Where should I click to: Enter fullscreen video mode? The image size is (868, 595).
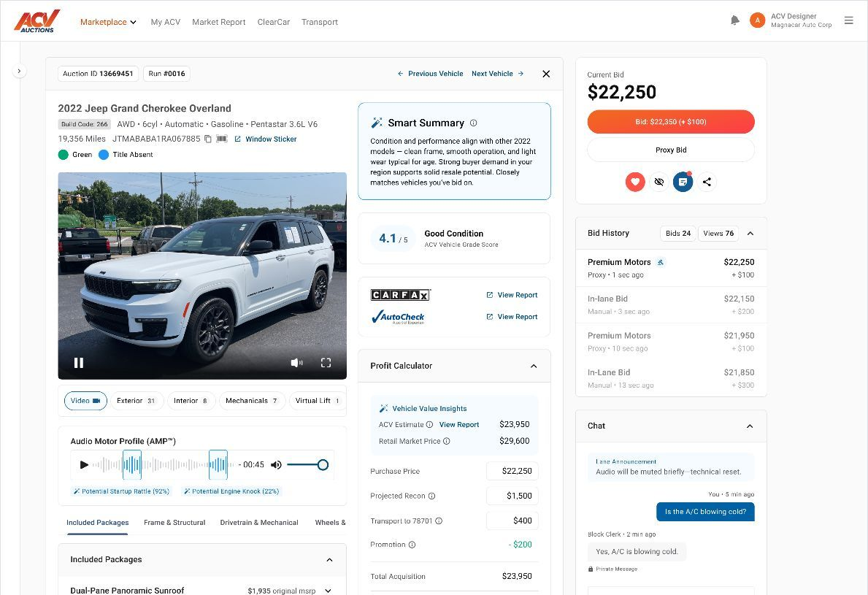click(326, 363)
